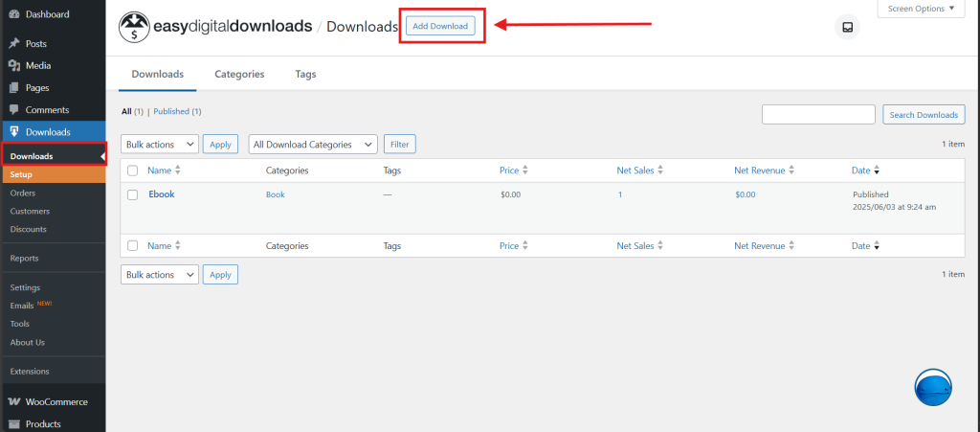This screenshot has height=432, width=980.
Task: Click the Price column header link
Action: click(509, 171)
